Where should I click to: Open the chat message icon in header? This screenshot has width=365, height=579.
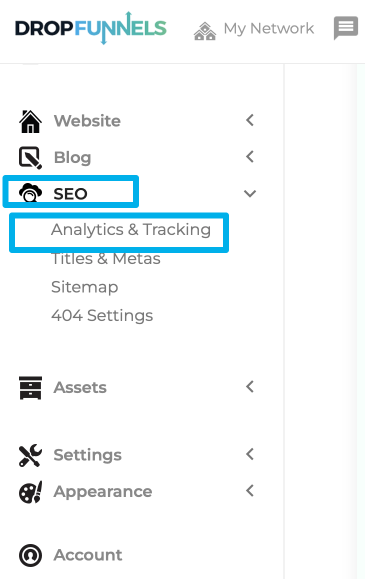[346, 28]
